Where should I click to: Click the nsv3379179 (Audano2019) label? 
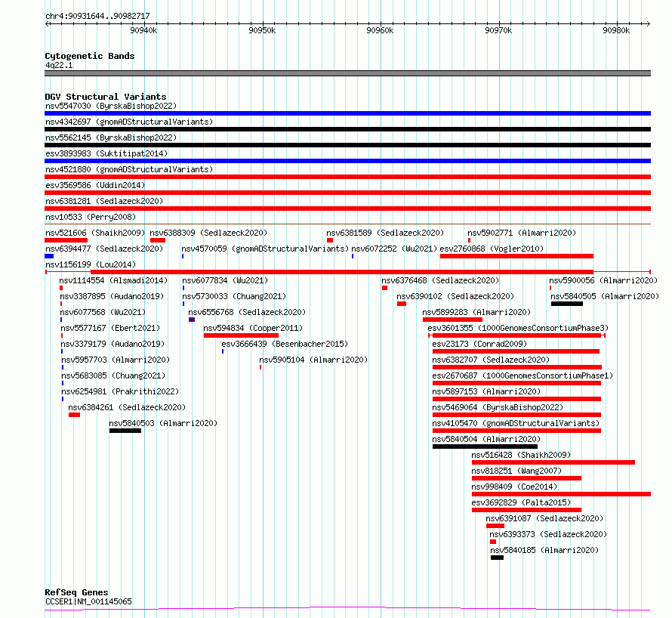[x=113, y=344]
